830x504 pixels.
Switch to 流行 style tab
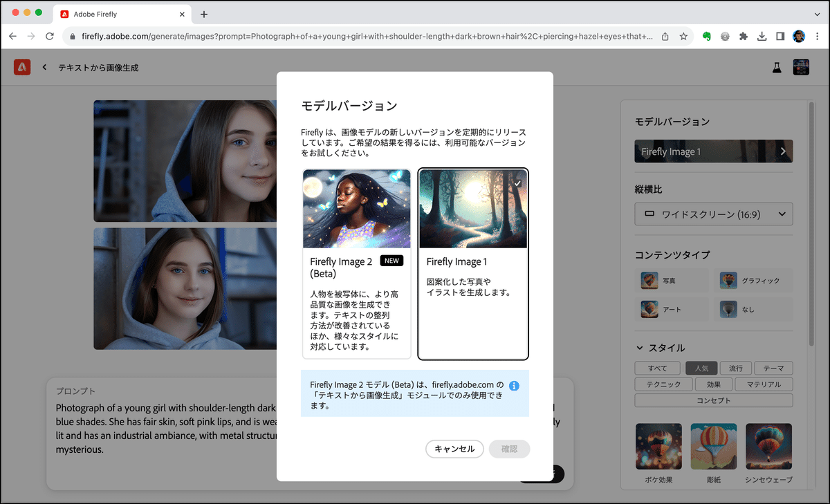point(735,368)
